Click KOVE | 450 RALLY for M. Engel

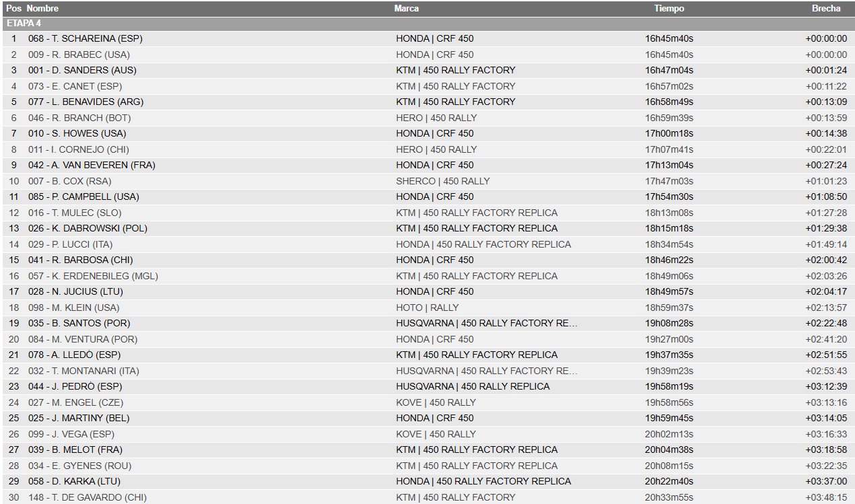tap(436, 402)
